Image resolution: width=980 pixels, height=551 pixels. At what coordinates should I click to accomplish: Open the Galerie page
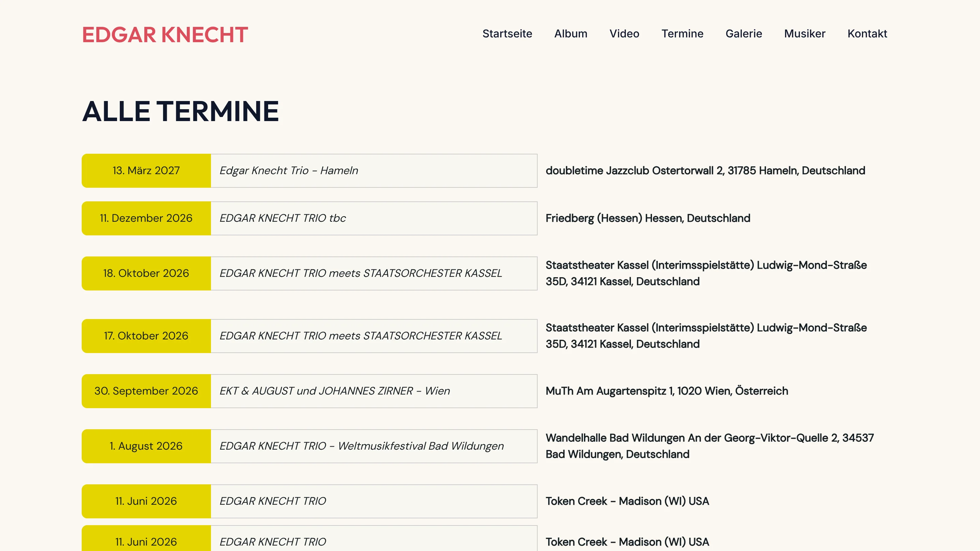pyautogui.click(x=744, y=33)
